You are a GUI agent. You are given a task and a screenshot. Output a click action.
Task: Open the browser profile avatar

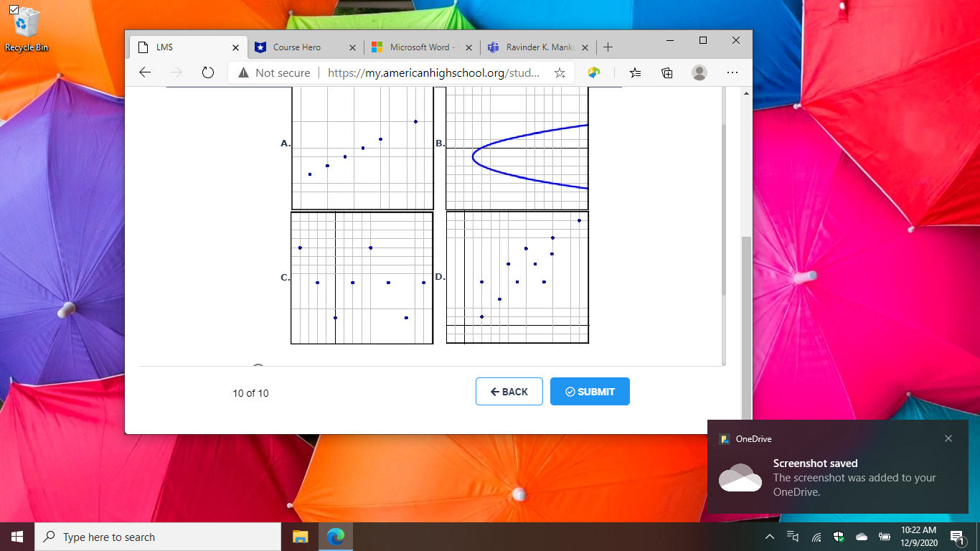coord(699,72)
